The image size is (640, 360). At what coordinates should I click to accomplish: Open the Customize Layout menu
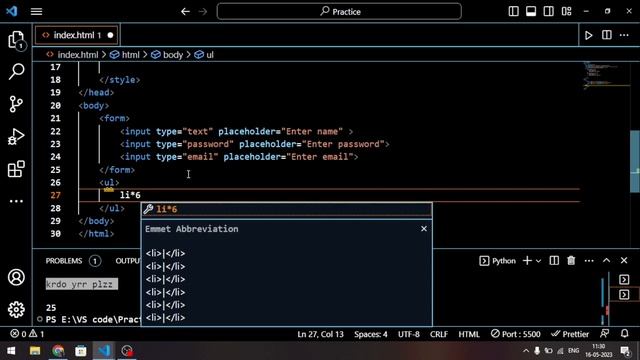567,11
